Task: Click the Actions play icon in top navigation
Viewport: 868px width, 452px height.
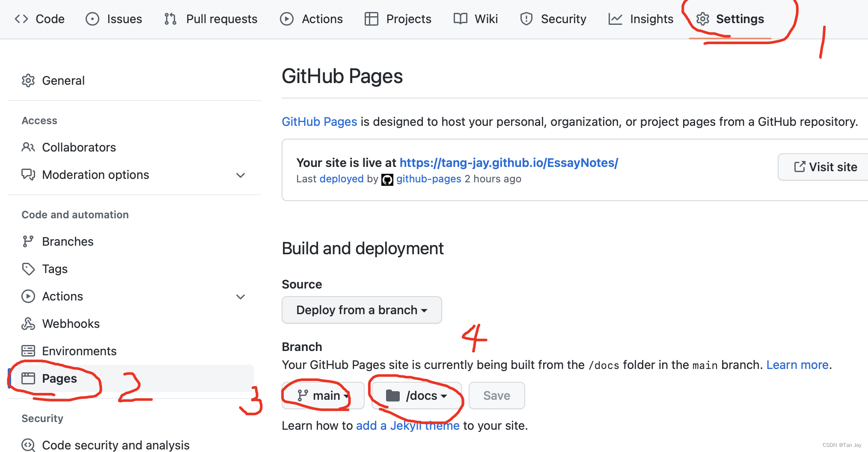Action: 287,19
